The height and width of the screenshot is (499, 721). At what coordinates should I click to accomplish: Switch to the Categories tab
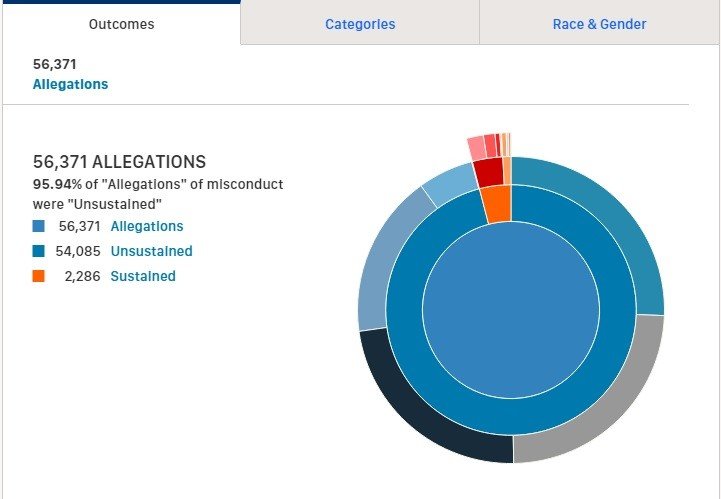click(360, 24)
